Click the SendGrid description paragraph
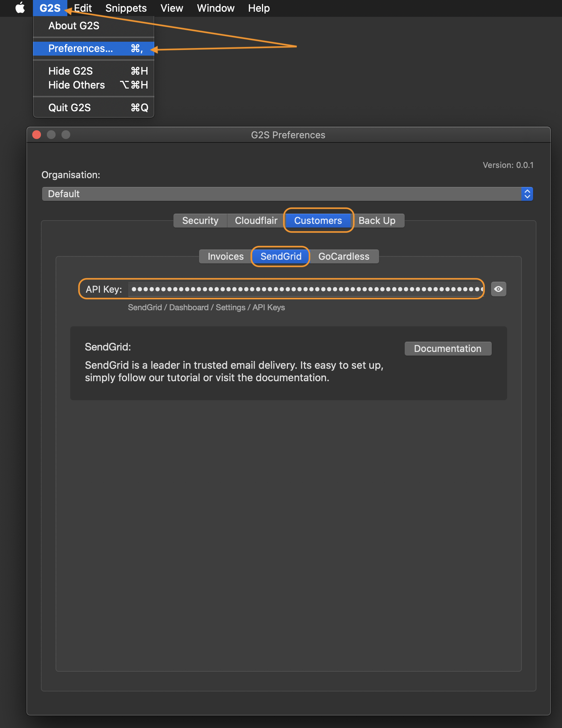The height and width of the screenshot is (728, 562). pyautogui.click(x=234, y=371)
